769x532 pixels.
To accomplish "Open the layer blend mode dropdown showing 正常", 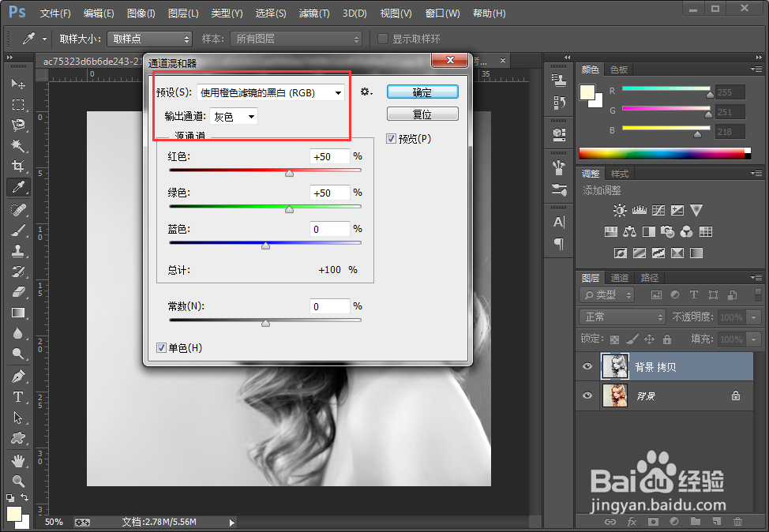I will tap(621, 317).
